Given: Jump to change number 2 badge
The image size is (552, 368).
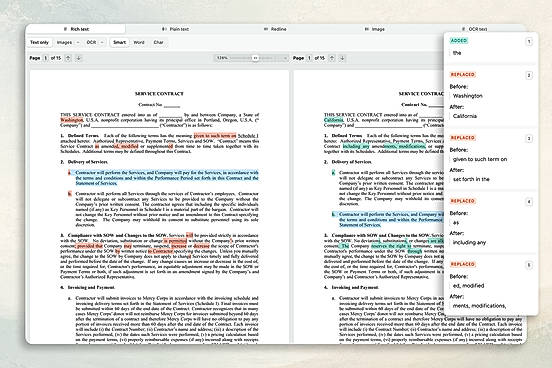Looking at the screenshot, I should coord(529,75).
